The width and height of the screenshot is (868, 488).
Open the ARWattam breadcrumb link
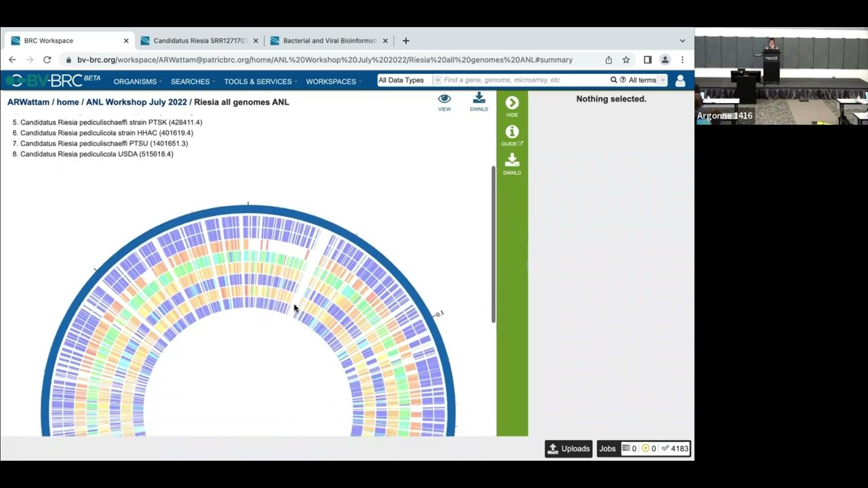pos(28,102)
